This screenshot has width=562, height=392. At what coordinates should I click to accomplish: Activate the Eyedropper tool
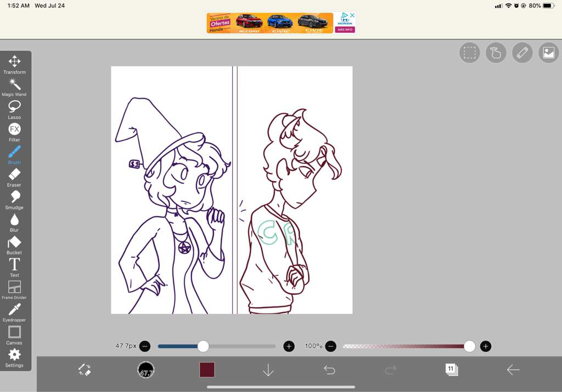(x=14, y=313)
